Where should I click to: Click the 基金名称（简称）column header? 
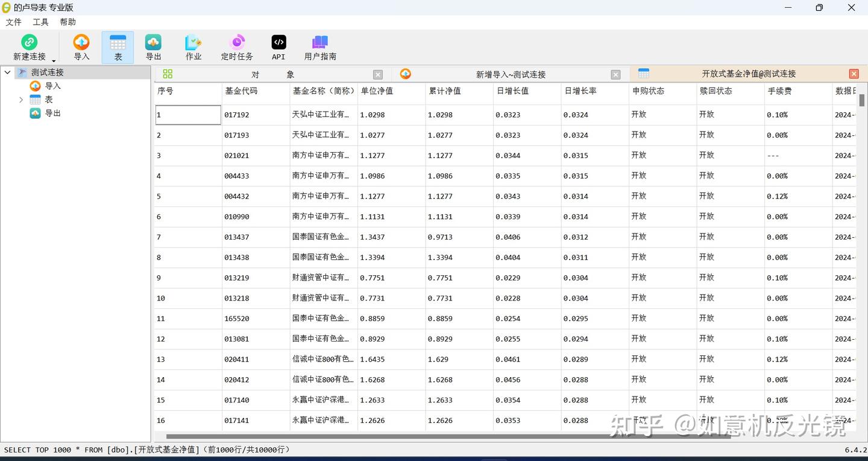[x=324, y=91]
